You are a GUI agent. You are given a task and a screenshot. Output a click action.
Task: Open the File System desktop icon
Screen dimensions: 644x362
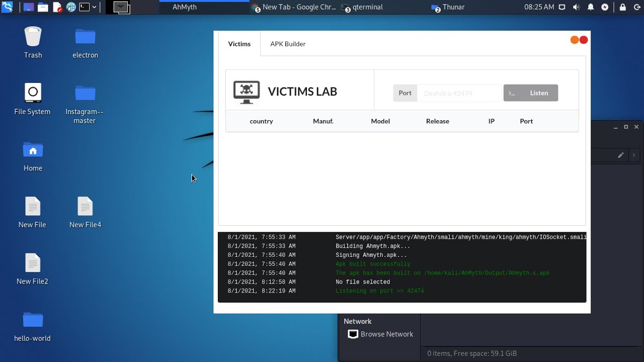(33, 99)
